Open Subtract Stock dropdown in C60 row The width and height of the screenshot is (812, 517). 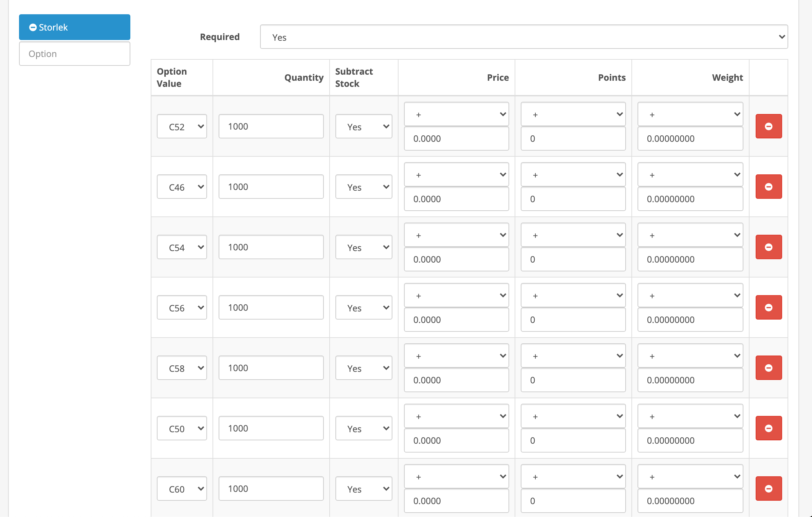tap(364, 489)
